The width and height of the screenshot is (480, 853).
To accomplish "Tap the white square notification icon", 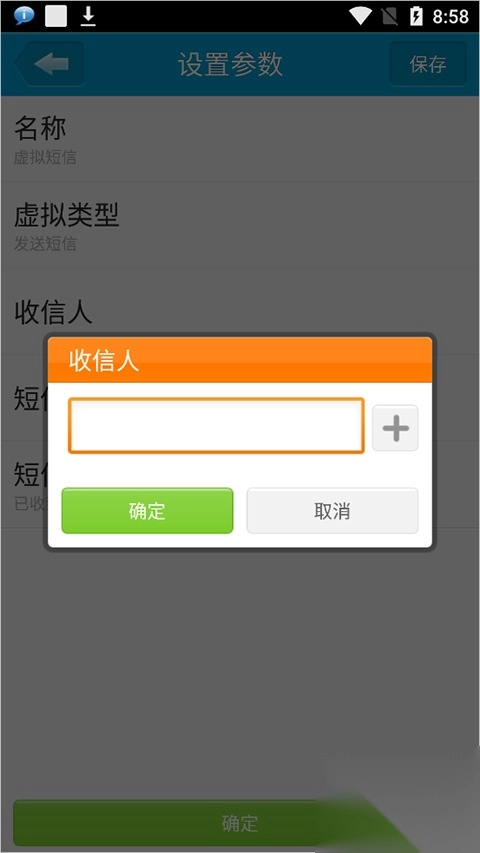I will pyautogui.click(x=56, y=16).
